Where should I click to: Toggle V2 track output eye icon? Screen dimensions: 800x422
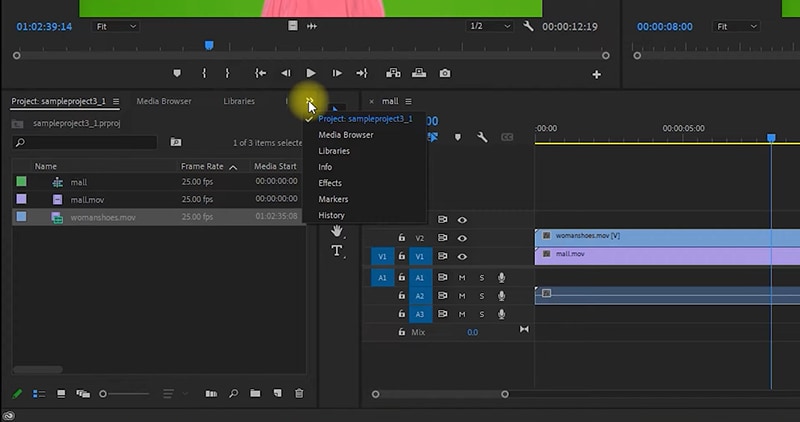pos(462,238)
